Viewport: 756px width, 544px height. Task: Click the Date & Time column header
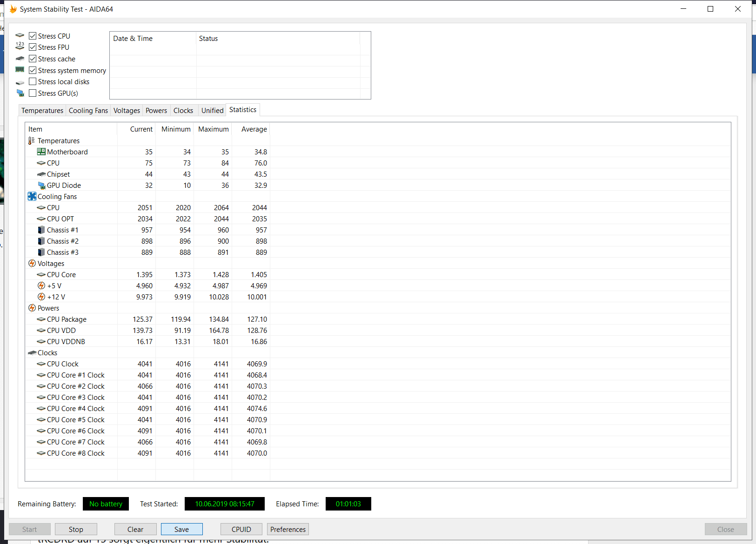[x=153, y=39]
